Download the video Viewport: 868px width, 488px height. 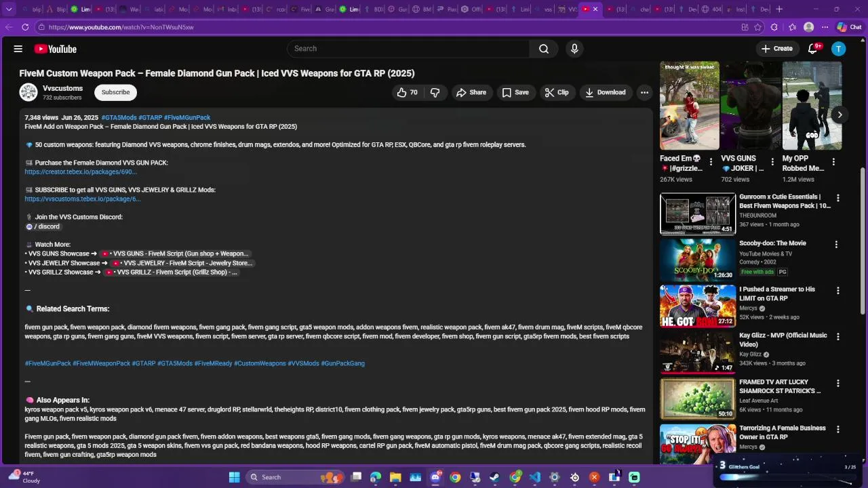point(606,92)
